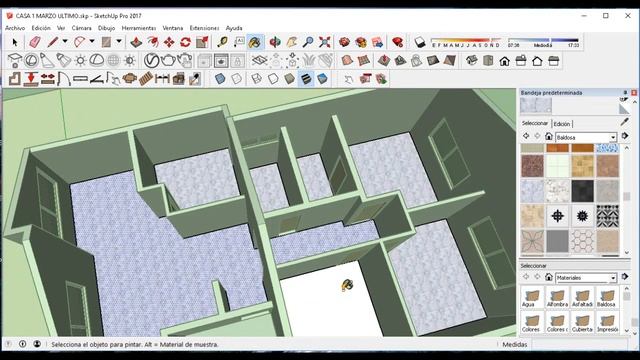Open the Dibujo menu
This screenshot has width=640, height=360.
click(107, 28)
